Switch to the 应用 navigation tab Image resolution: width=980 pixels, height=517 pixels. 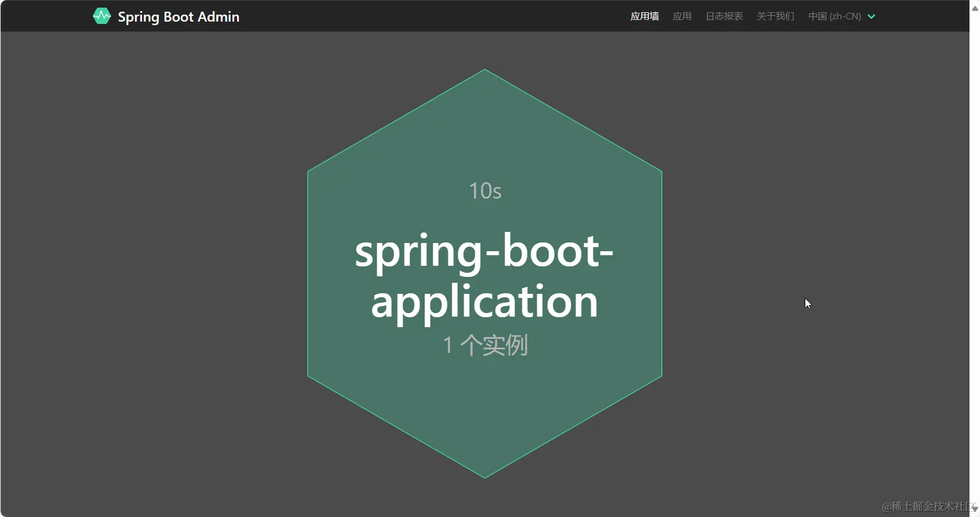682,16
